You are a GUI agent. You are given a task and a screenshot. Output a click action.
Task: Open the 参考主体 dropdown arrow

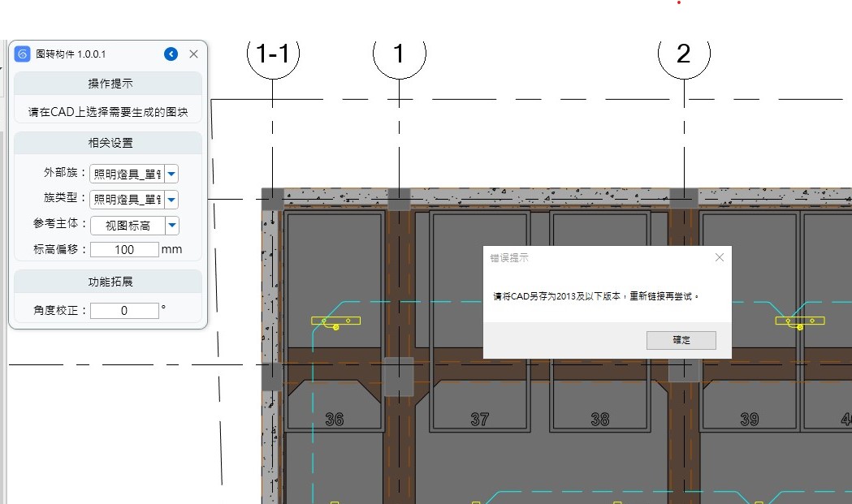[x=171, y=226]
